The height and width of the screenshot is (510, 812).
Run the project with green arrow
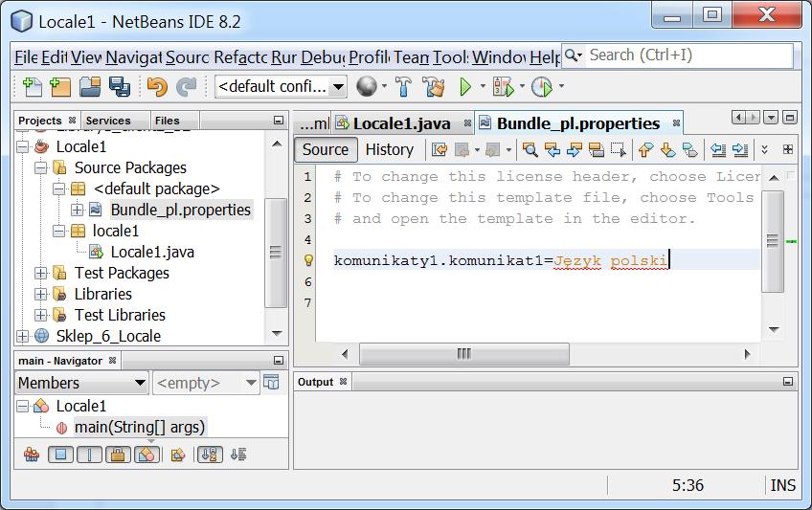pos(465,86)
